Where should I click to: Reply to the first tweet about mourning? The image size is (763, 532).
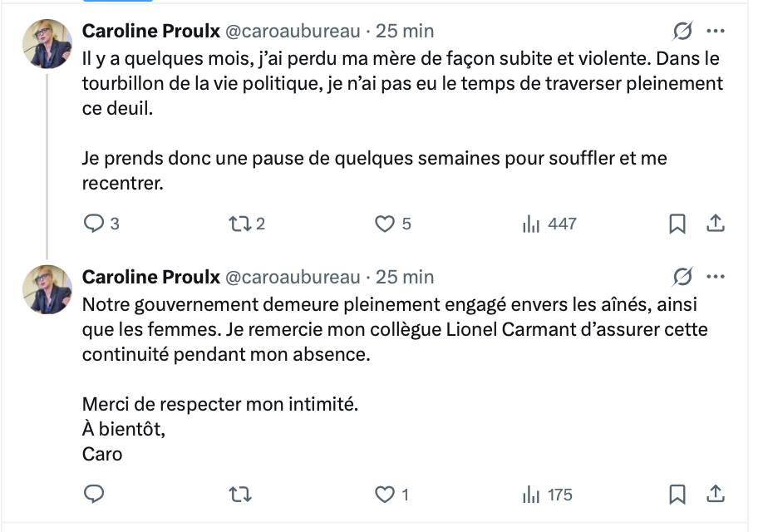point(95,224)
